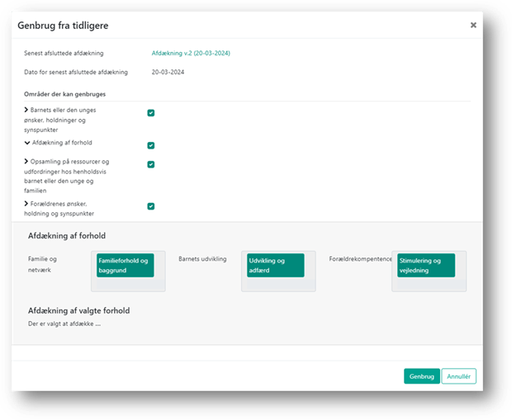
Task: Close the Genbrug fra tidligere dialog
Action: [473, 26]
